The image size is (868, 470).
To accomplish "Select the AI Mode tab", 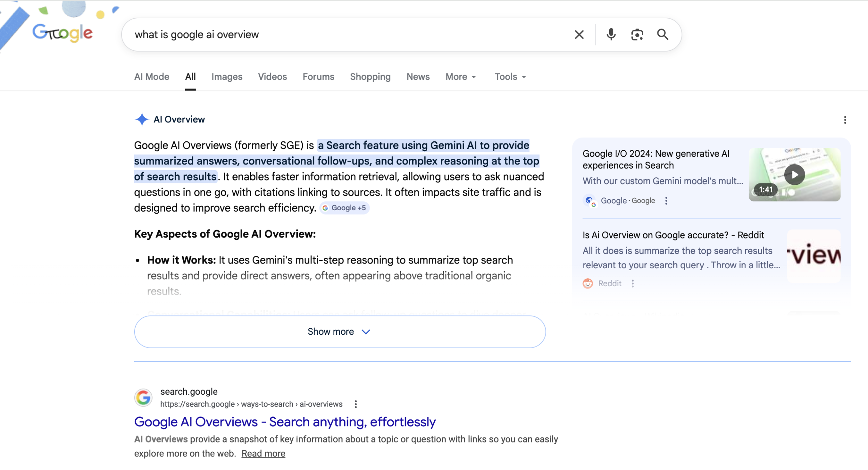I will tap(151, 77).
